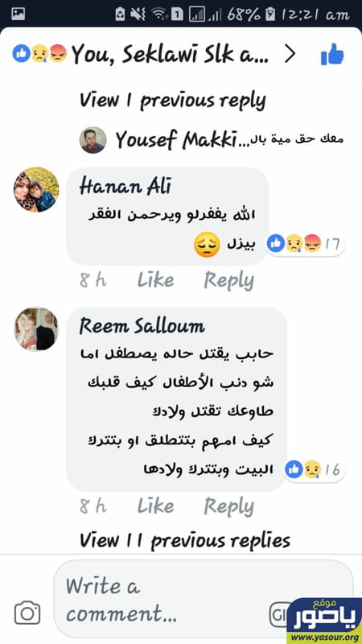Viewport: 362px width, 644px height.
Task: Tap Yousef Makki's avatar thumbnail
Action: [x=93, y=140]
